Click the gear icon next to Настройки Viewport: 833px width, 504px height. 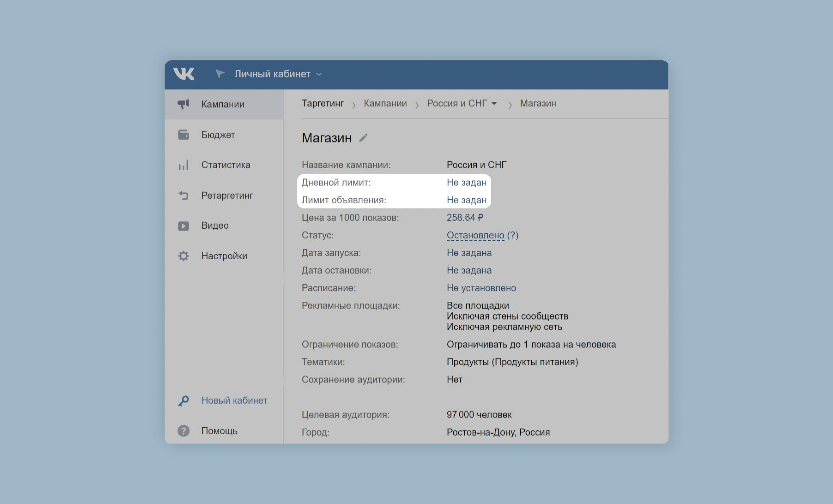point(183,256)
